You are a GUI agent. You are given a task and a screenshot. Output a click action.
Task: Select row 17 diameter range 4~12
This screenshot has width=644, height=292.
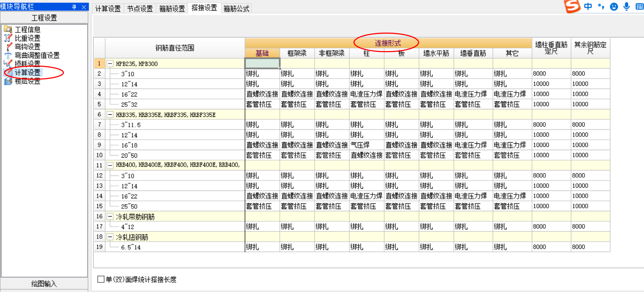pyautogui.click(x=127, y=227)
